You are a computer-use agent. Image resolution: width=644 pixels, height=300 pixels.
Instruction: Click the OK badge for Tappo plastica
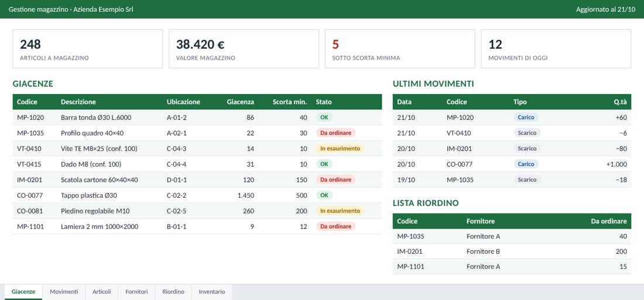pyautogui.click(x=324, y=195)
